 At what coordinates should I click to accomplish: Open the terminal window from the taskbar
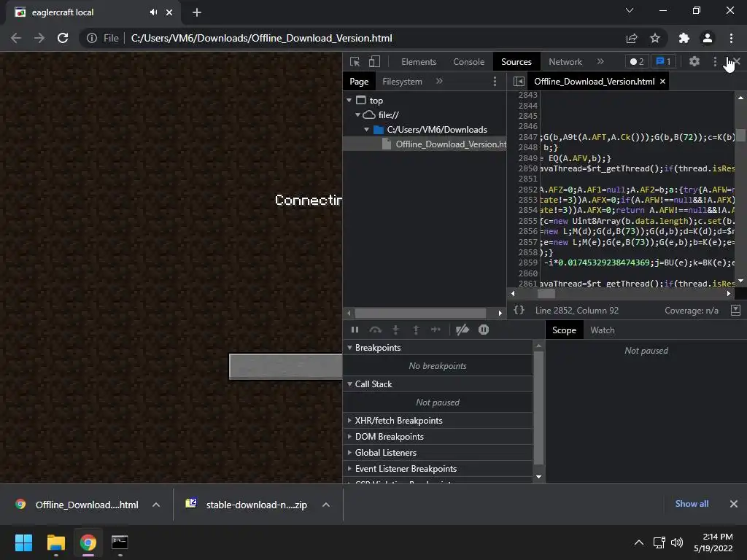120,542
